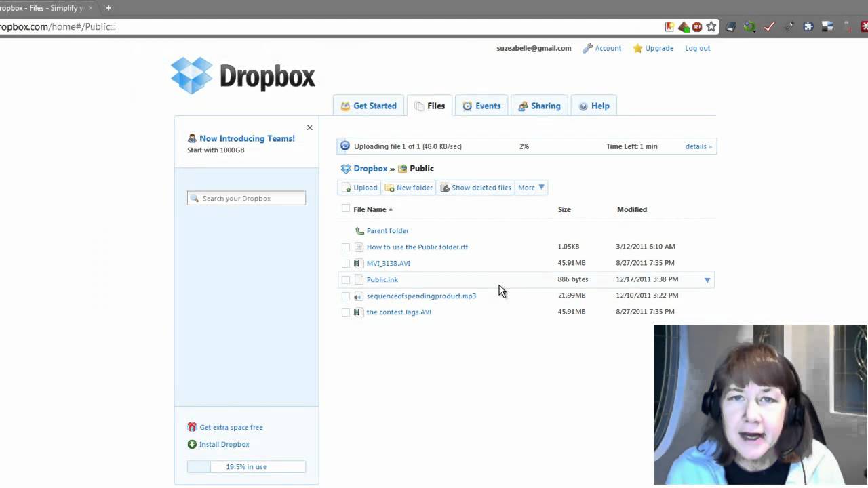The height and width of the screenshot is (488, 868).
Task: Open How to use the Public folder.rtf
Action: click(x=417, y=247)
